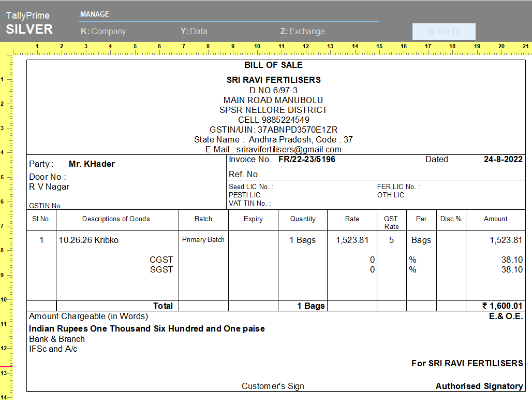Click the SPSR NELLORE DISTRICT line
The width and height of the screenshot is (532, 402).
coord(273,110)
